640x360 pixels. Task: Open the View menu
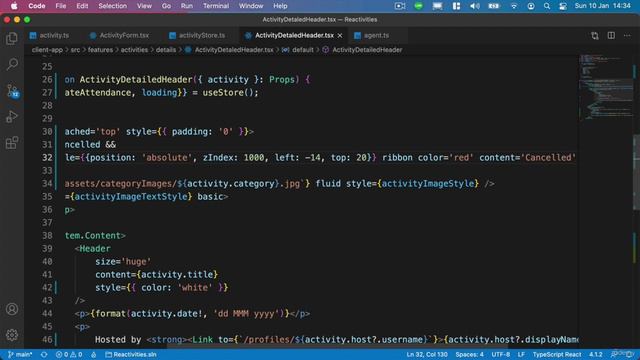(144, 6)
